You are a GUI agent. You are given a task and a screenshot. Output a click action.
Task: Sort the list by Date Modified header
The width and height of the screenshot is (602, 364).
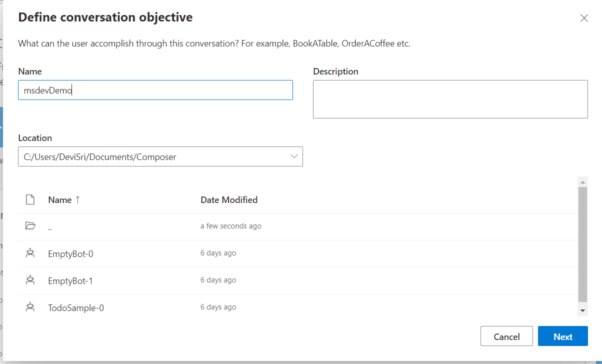(229, 200)
